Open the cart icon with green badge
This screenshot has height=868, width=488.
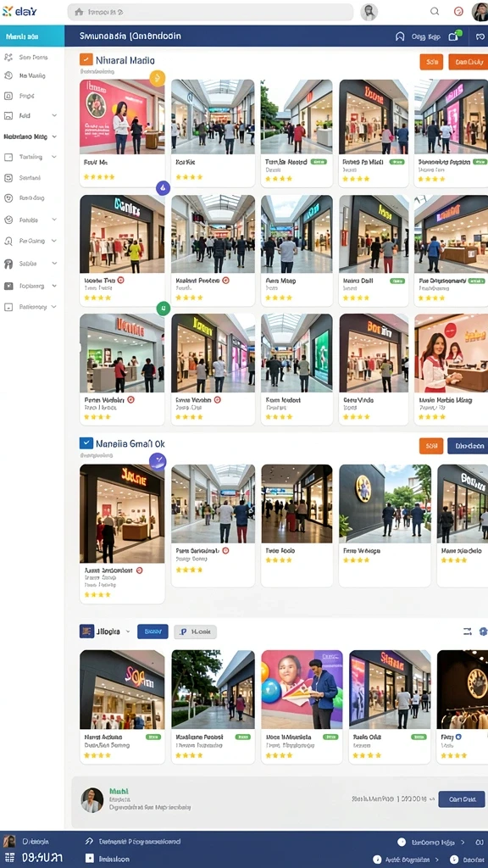454,36
